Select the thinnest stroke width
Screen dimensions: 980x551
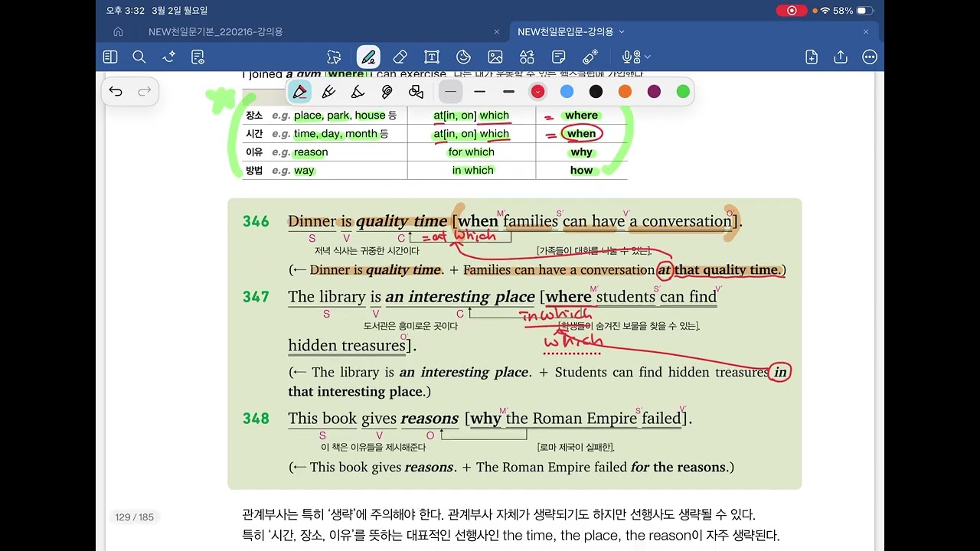coord(451,92)
